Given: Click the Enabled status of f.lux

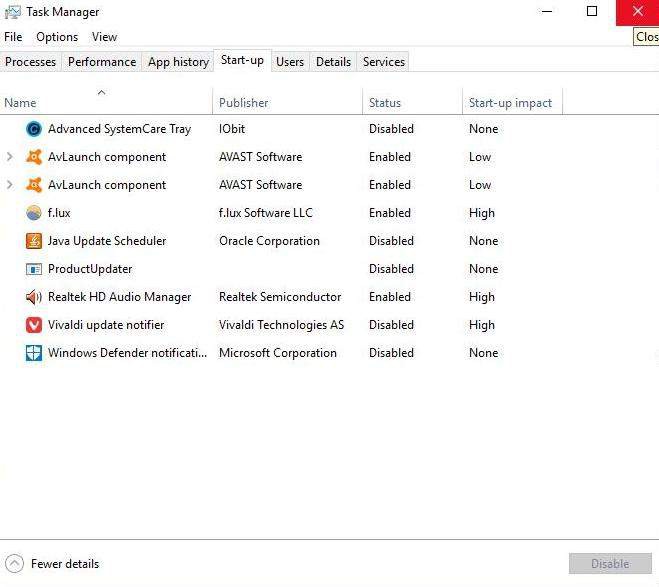Looking at the screenshot, I should pos(390,213).
